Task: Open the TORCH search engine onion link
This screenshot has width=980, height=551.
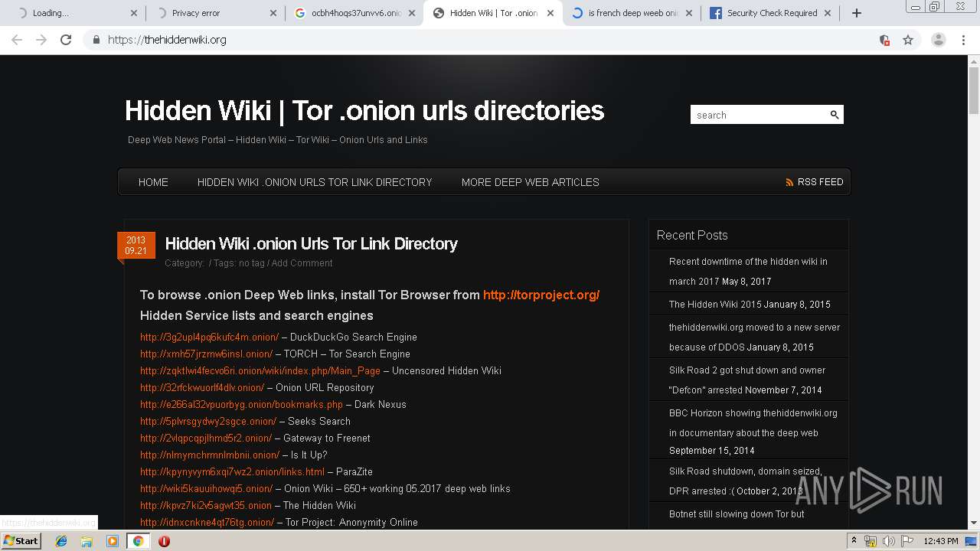Action: coord(206,354)
